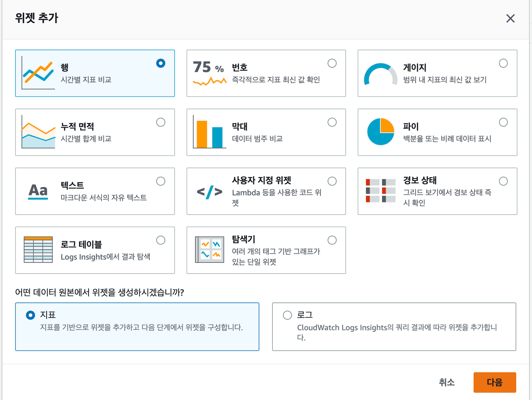
Task: Click the log table (로그 테이블) icon
Action: coord(38,249)
